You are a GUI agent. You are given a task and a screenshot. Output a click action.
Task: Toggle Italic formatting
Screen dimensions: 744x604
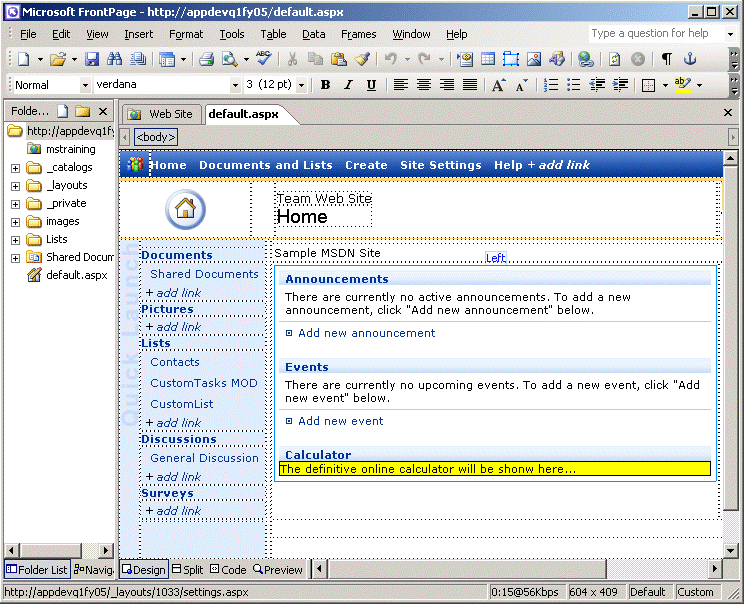pos(348,85)
